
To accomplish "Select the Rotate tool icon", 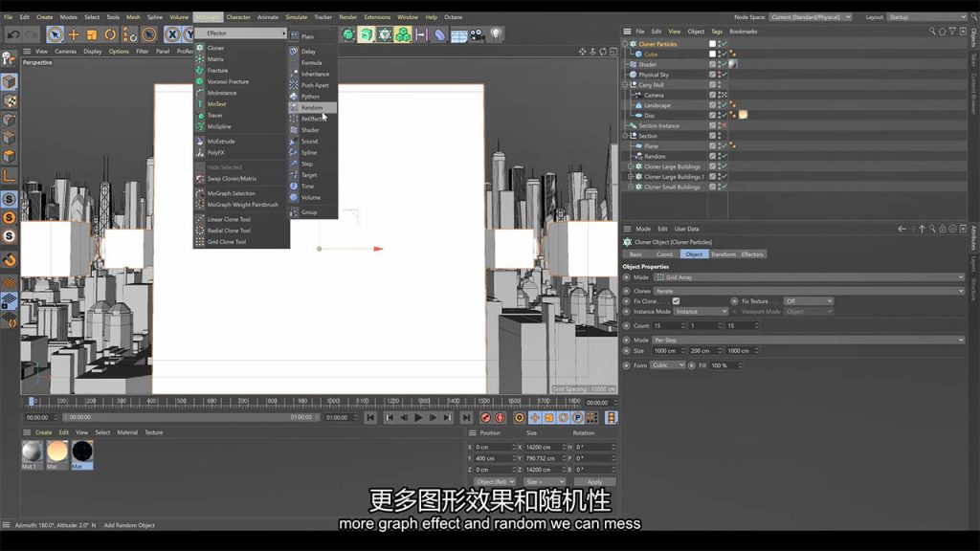I will click(110, 35).
